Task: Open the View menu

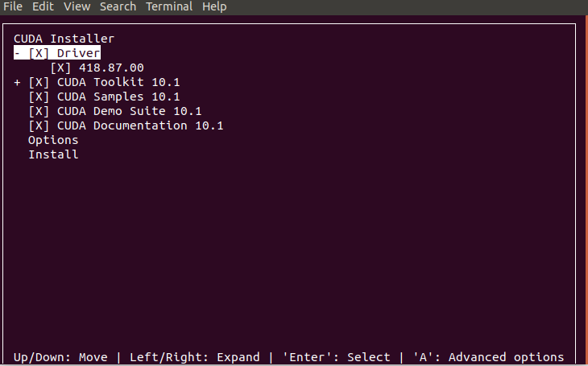Action: pyautogui.click(x=77, y=6)
